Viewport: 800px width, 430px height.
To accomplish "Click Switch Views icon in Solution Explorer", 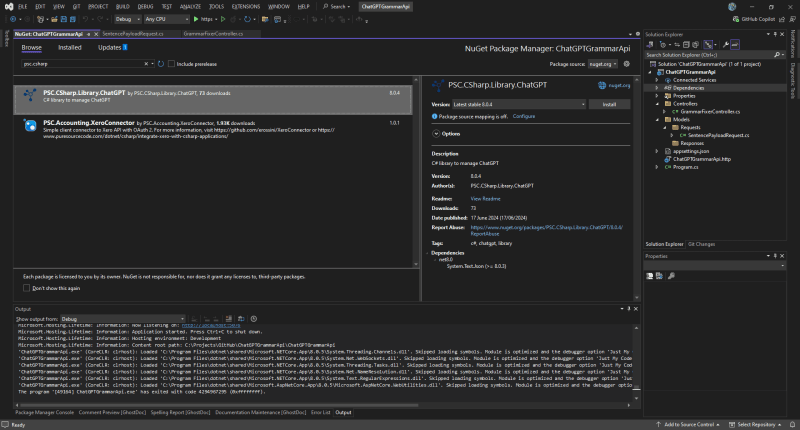I will click(649, 45).
